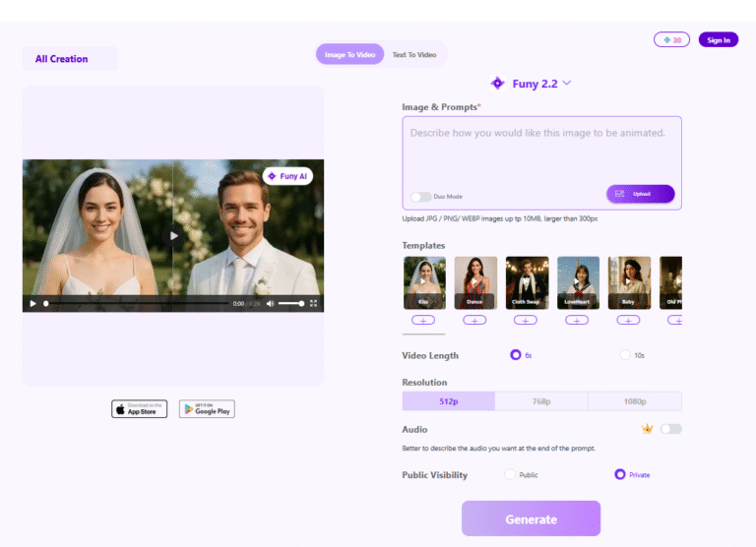The width and height of the screenshot is (756, 547).
Task: Click the credits counter showing 30
Action: point(671,40)
